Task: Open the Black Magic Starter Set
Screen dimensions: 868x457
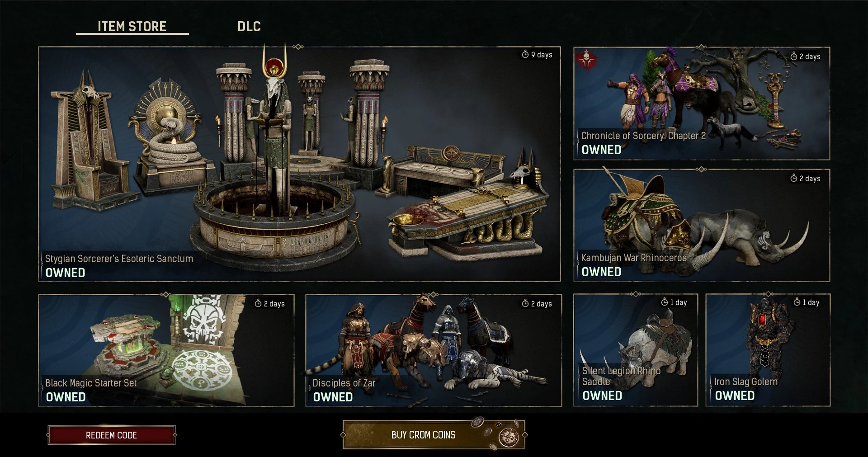Action: [x=166, y=350]
